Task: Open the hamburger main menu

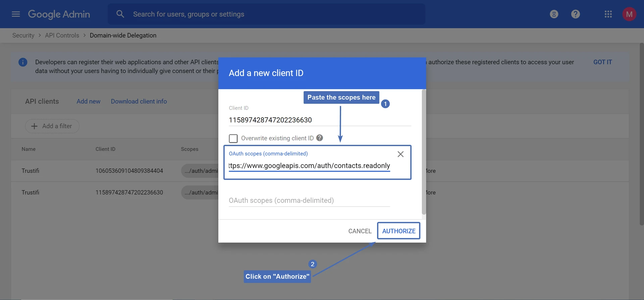Action: coord(16,14)
